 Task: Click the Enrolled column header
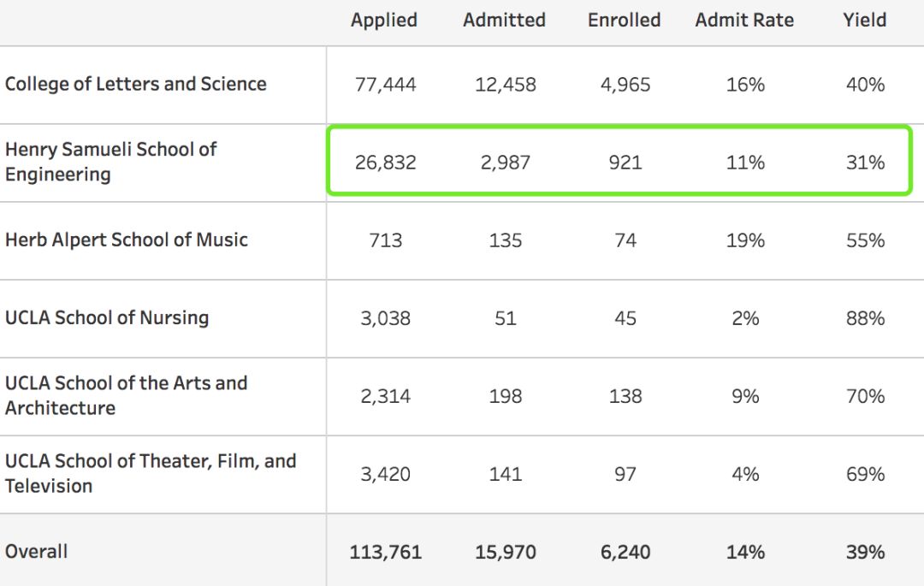pos(624,21)
